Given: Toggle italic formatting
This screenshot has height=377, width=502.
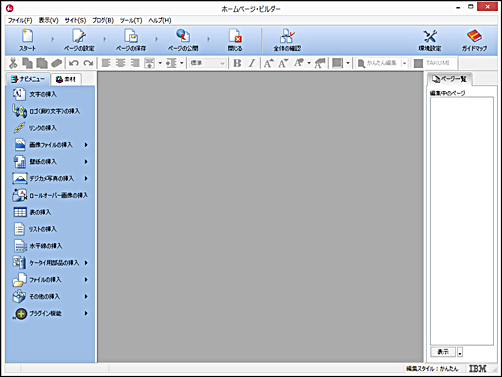Looking at the screenshot, I should [x=252, y=63].
